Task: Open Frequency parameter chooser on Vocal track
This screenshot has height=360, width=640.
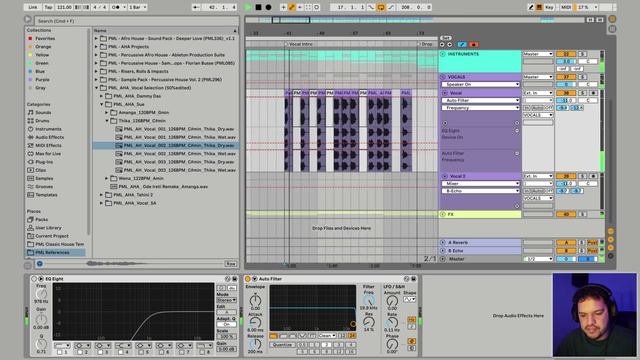Action: click(x=480, y=108)
